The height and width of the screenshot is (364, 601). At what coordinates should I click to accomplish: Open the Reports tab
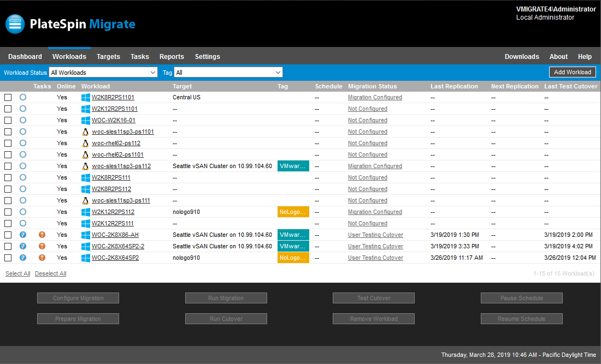click(172, 57)
